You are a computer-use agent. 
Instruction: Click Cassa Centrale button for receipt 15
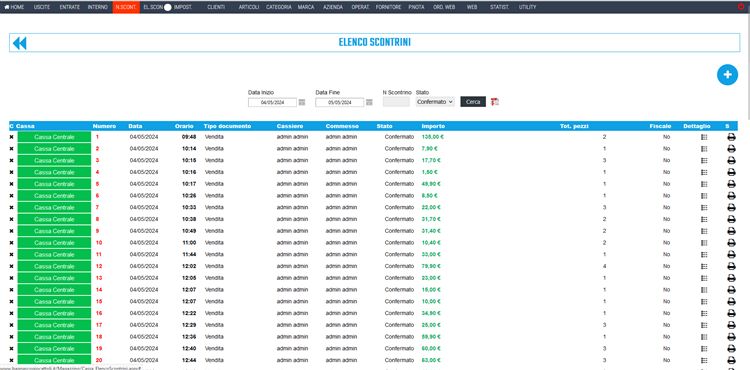[x=55, y=302]
